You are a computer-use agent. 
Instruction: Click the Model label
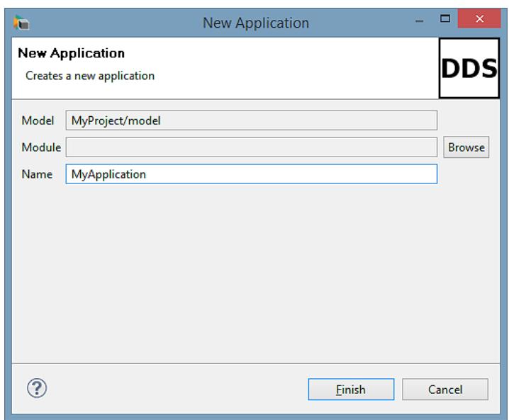click(x=38, y=120)
